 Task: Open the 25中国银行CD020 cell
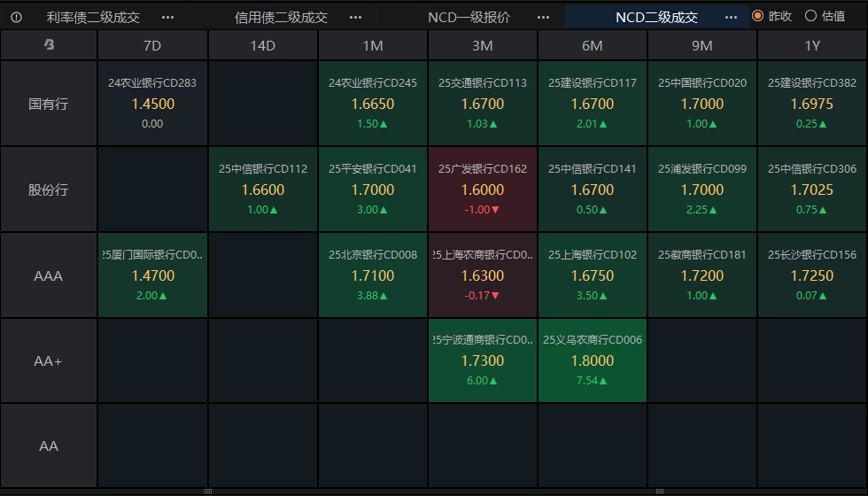click(x=701, y=104)
